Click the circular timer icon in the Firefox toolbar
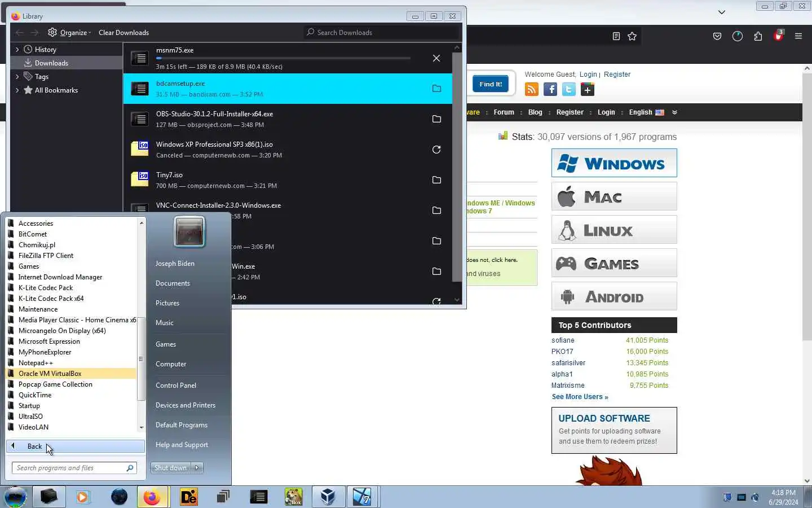Screen dimensions: 812x508 click(x=738, y=36)
